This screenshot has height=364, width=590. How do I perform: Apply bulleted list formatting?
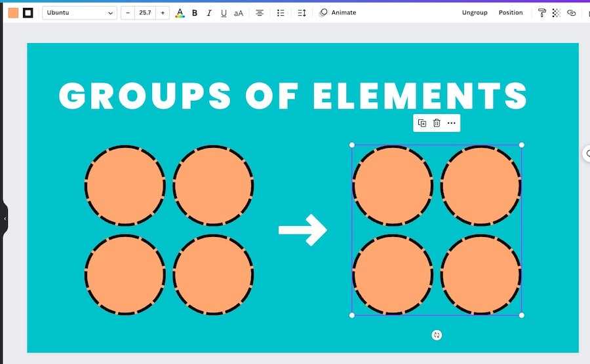coord(281,13)
